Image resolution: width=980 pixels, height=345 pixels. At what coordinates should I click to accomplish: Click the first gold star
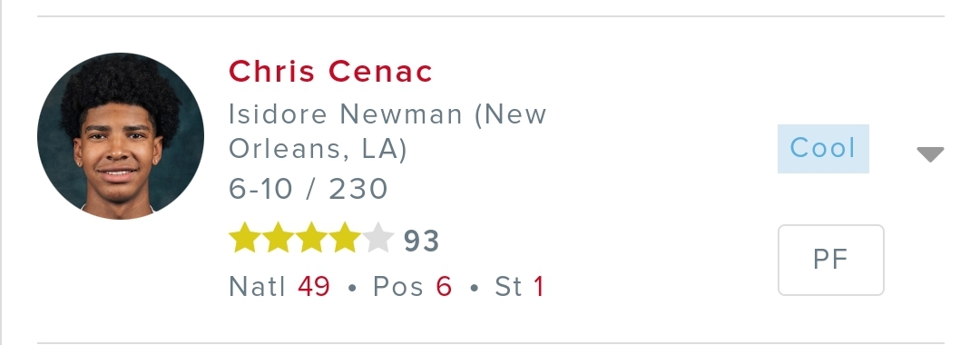244,238
